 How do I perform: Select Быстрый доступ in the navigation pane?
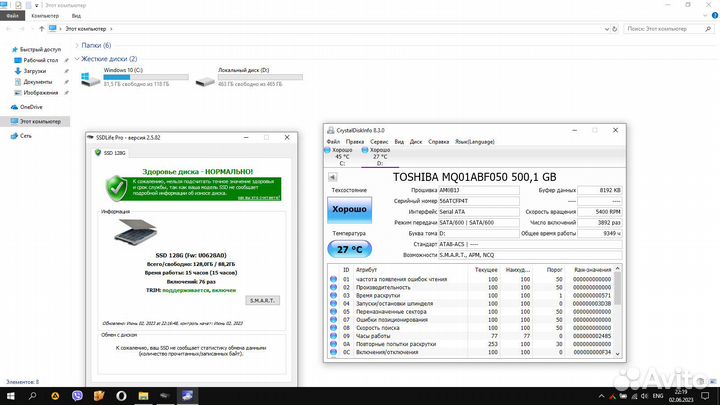(x=40, y=49)
